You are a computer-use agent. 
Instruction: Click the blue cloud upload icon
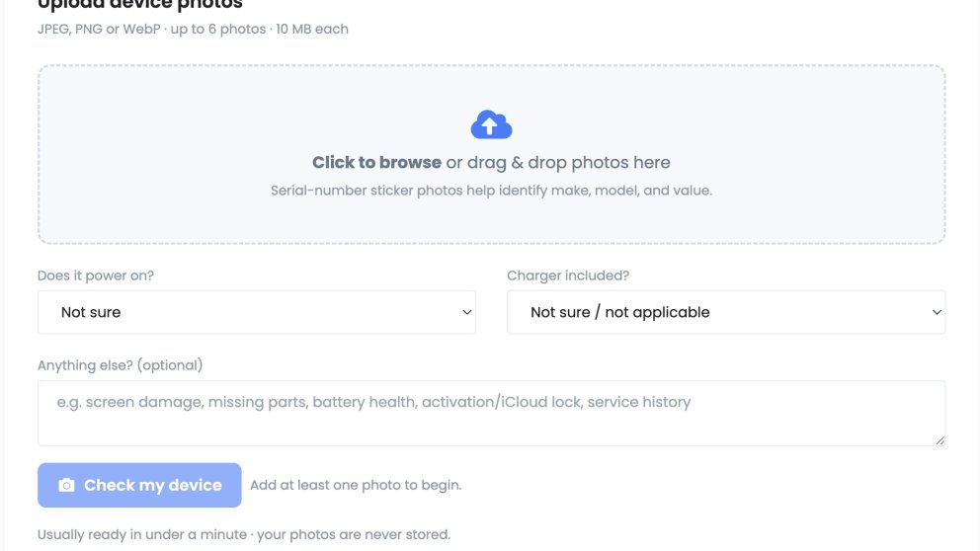point(491,124)
